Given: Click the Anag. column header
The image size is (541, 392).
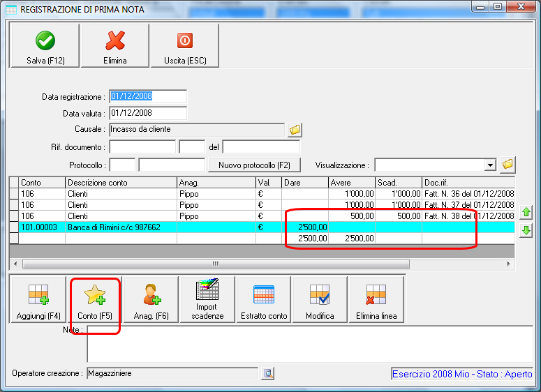Looking at the screenshot, I should pyautogui.click(x=216, y=182).
